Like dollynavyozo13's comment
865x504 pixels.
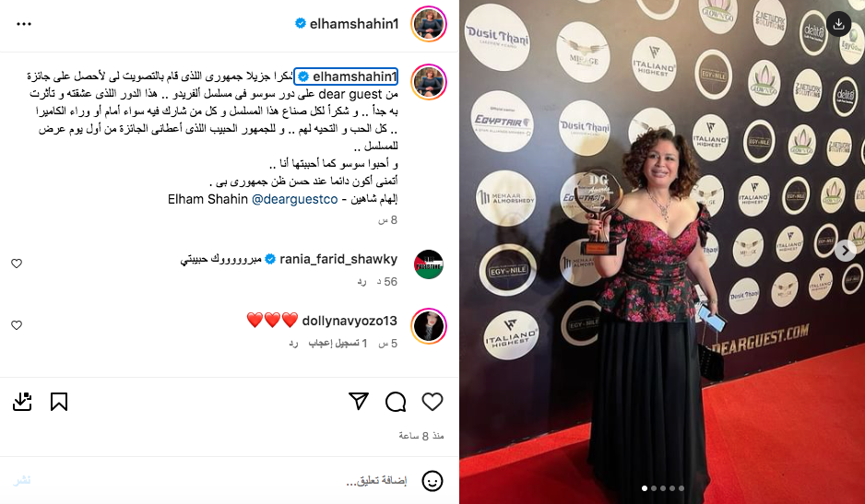[17, 325]
